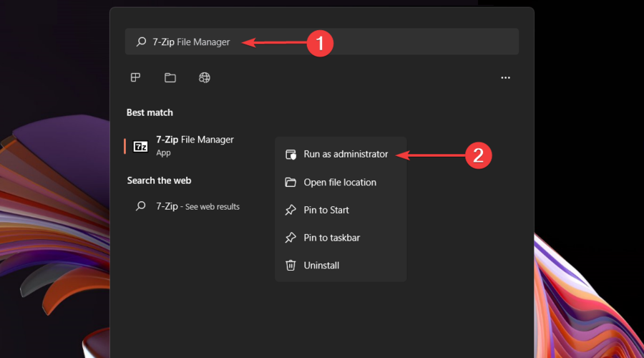The width and height of the screenshot is (644, 358).
Task: Select Uninstall from the context menu
Action: pyautogui.click(x=321, y=265)
